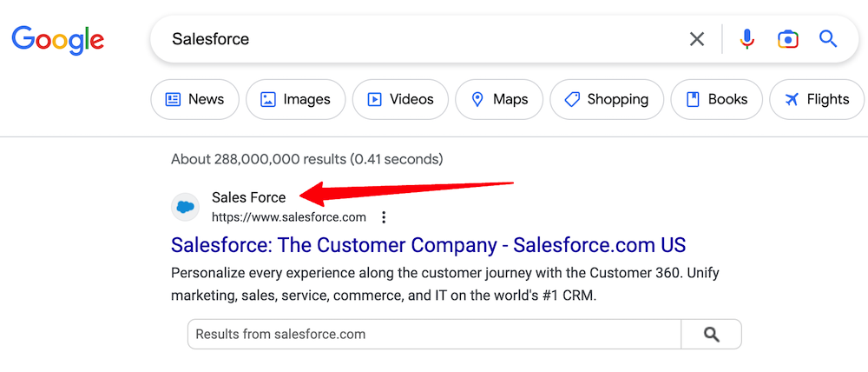Image resolution: width=868 pixels, height=372 pixels.
Task: Show Shopping results
Action: 606,99
